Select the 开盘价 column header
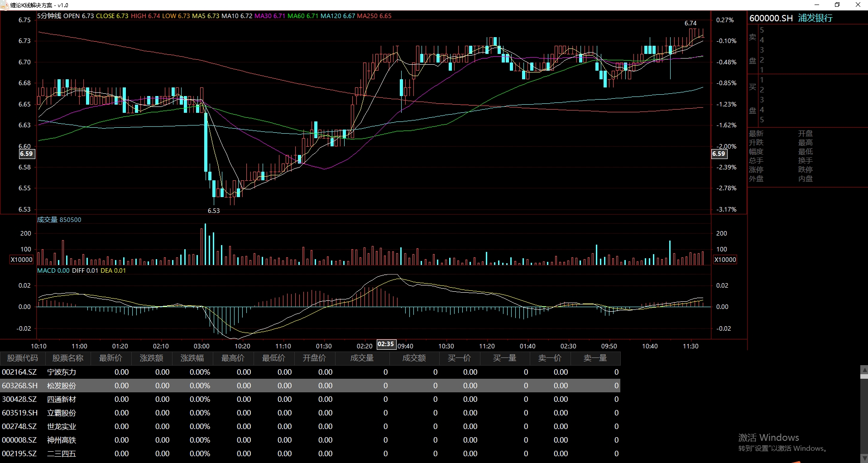868x463 pixels. click(x=315, y=358)
